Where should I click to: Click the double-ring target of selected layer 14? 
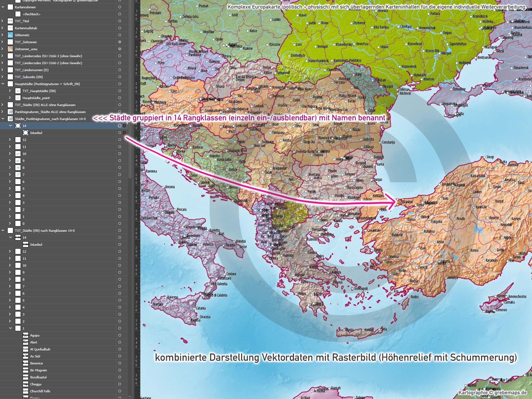[120, 126]
